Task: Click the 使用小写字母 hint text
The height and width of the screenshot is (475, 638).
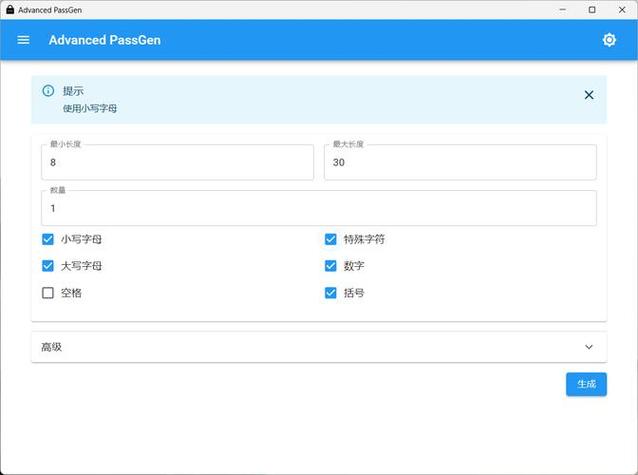Action: point(90,108)
